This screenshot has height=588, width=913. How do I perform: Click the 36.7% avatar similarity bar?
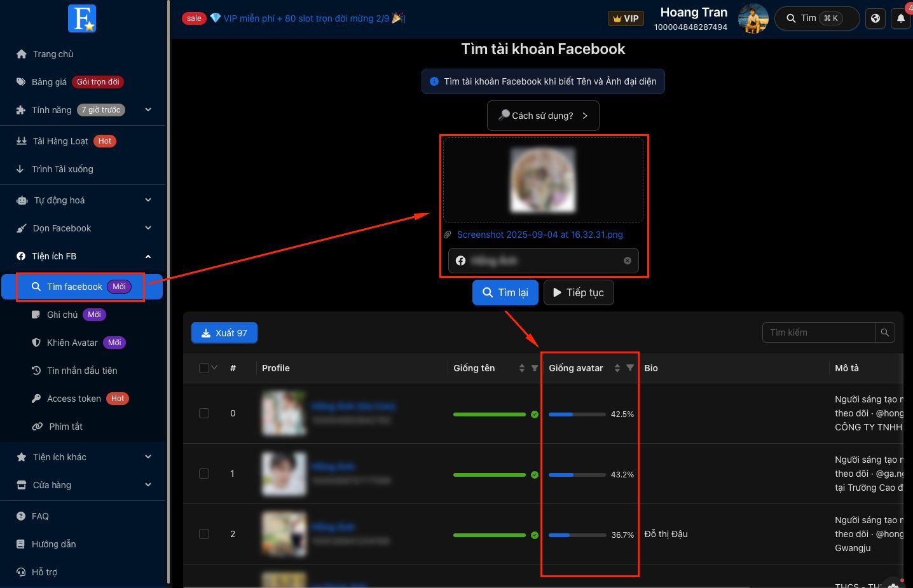click(577, 535)
